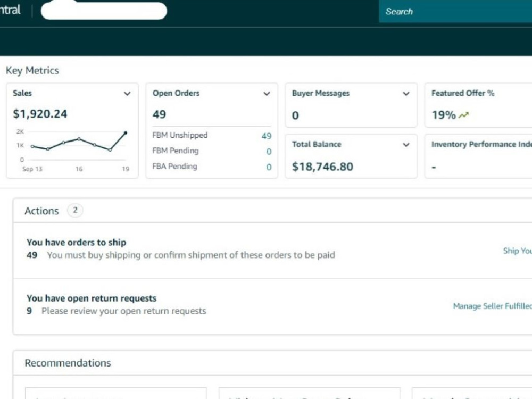Expand the Open Orders card chevron

pos(267,94)
